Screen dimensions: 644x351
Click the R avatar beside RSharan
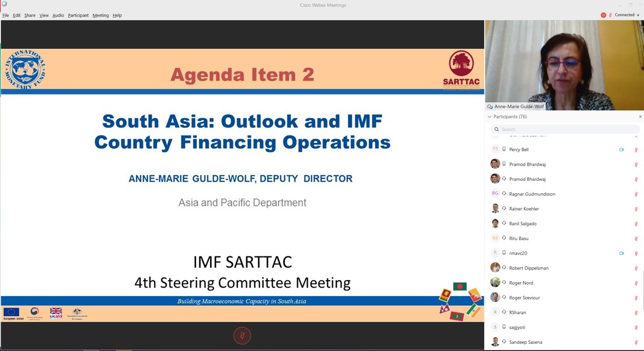tap(495, 312)
